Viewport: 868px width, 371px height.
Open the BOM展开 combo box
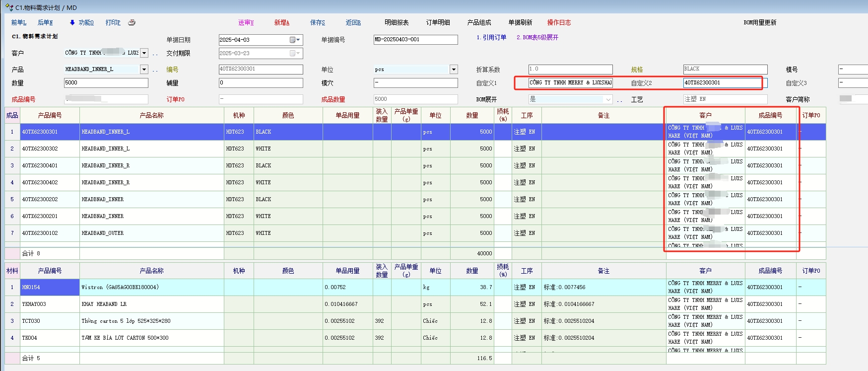(x=608, y=99)
